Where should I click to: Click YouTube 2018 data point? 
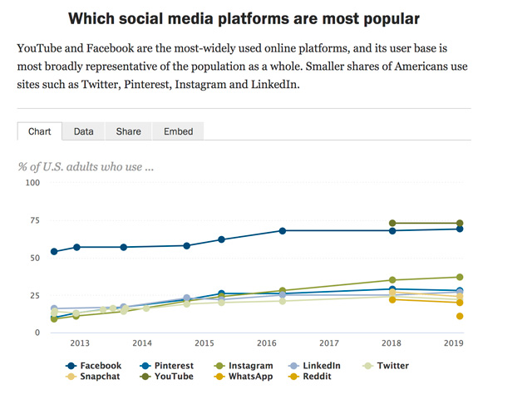click(x=392, y=223)
